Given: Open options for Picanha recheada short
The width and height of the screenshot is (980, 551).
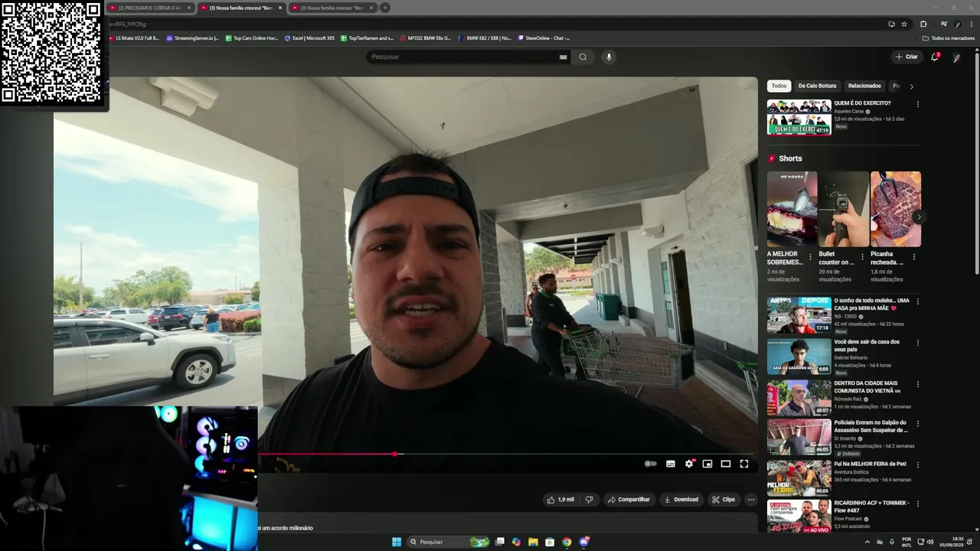Looking at the screenshot, I should [x=913, y=257].
